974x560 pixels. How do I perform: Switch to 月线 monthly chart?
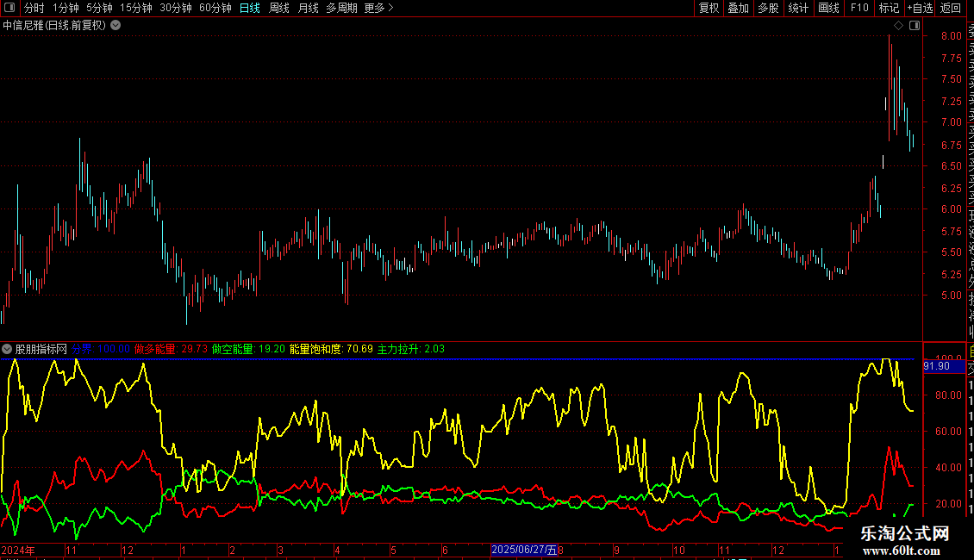click(x=308, y=8)
